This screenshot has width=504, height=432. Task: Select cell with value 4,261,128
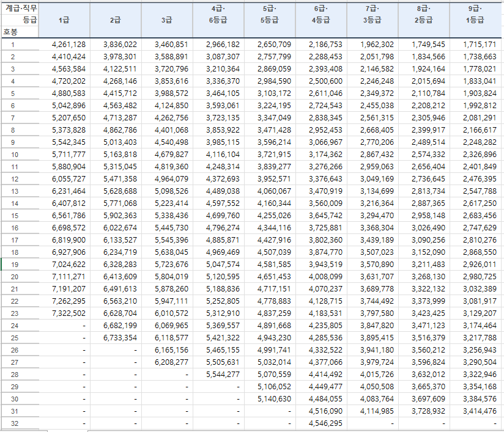click(x=64, y=45)
